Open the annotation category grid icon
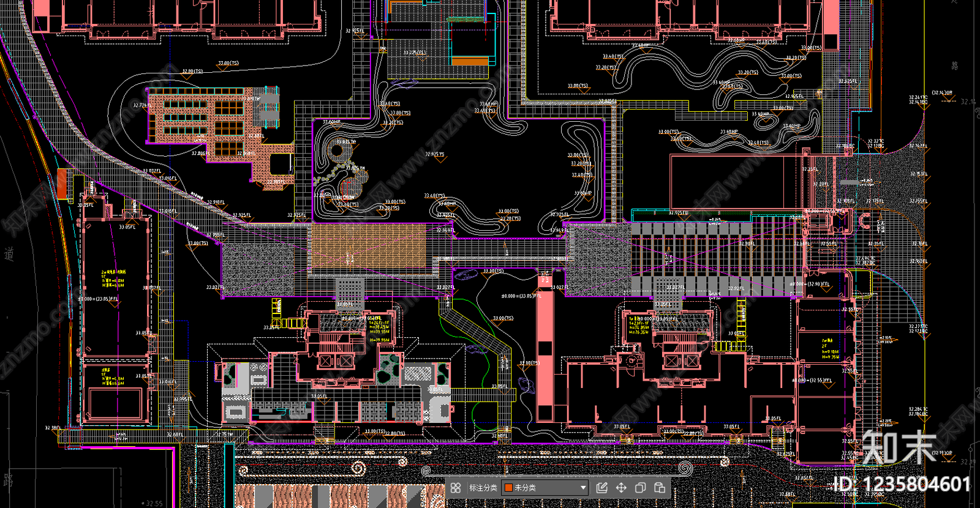This screenshot has height=508, width=980. [455, 488]
